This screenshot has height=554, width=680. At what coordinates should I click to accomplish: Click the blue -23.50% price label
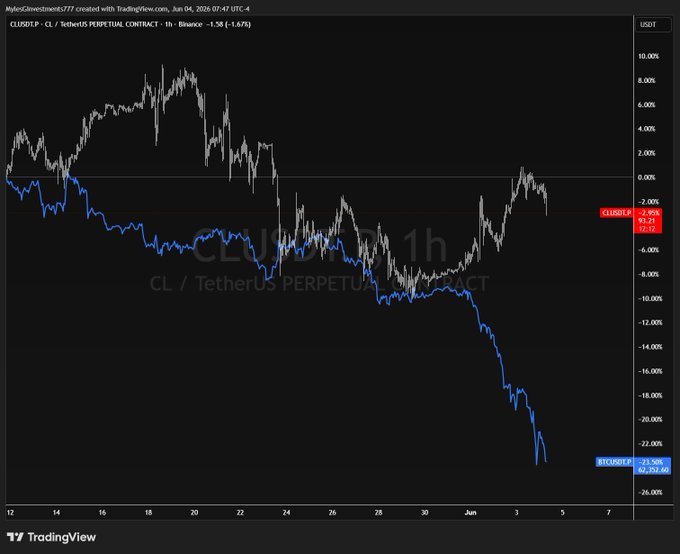(x=652, y=462)
